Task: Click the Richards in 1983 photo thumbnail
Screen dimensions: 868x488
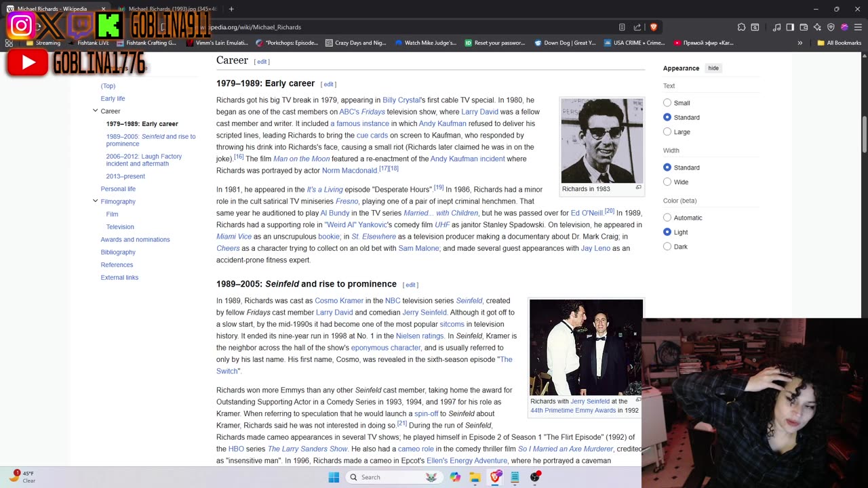Action: click(601, 141)
